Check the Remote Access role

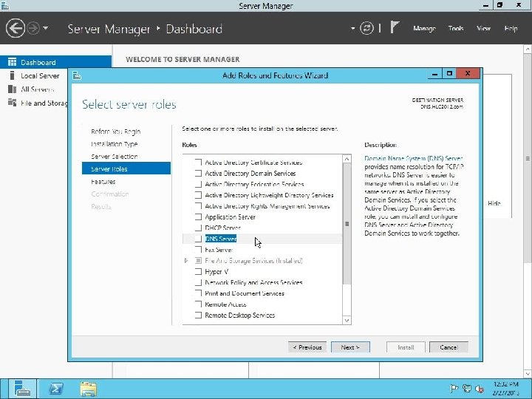click(x=198, y=304)
